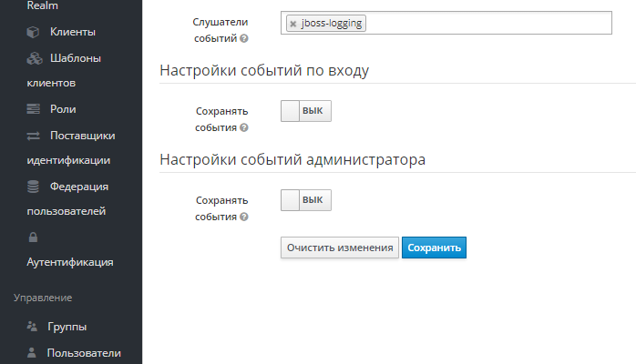The width and height of the screenshot is (636, 364).
Task: Show help for admin Сохранять события
Action: [x=244, y=217]
